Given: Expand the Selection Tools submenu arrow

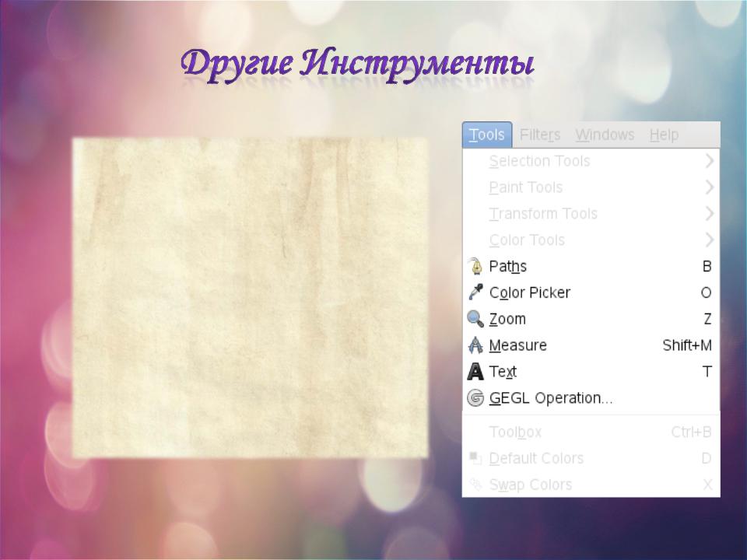Looking at the screenshot, I should (709, 161).
